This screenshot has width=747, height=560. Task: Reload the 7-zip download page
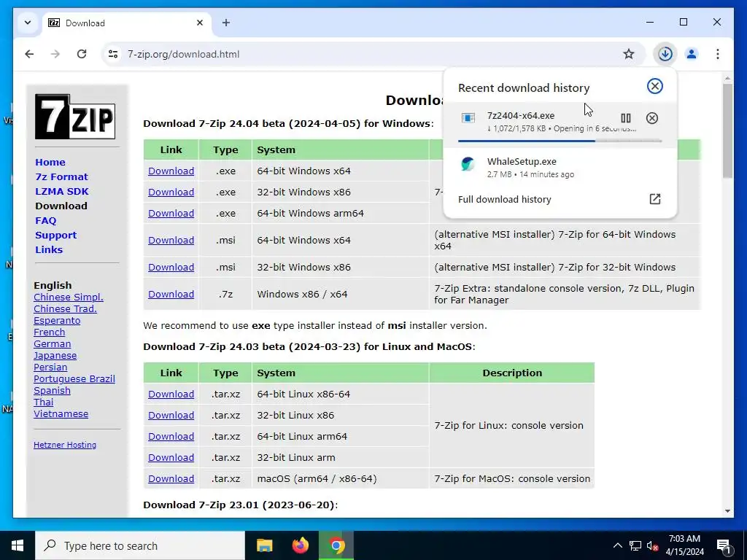(x=82, y=54)
